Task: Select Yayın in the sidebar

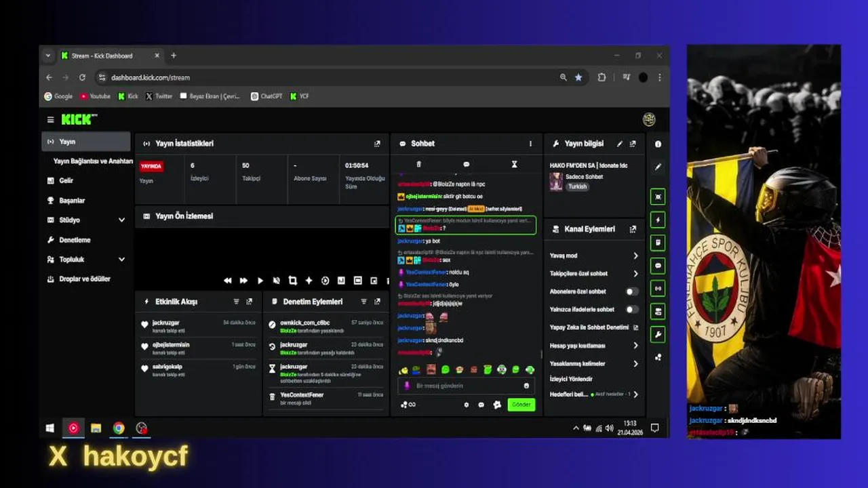Action: pos(85,142)
